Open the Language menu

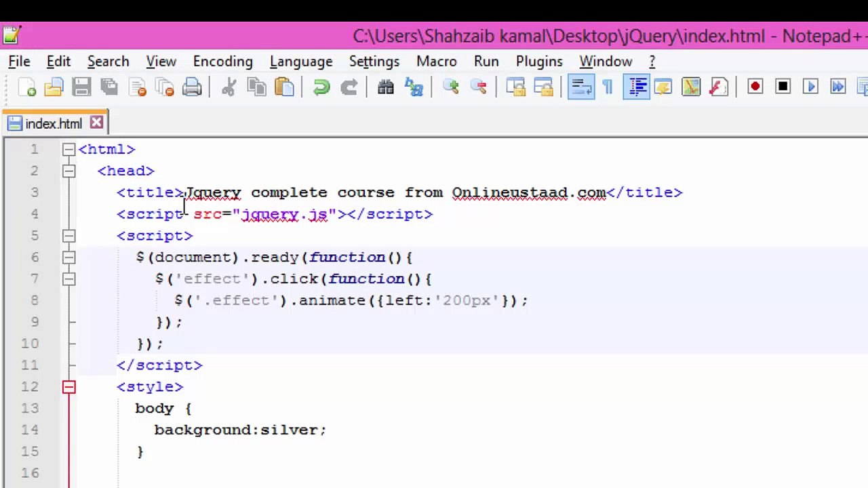(301, 61)
